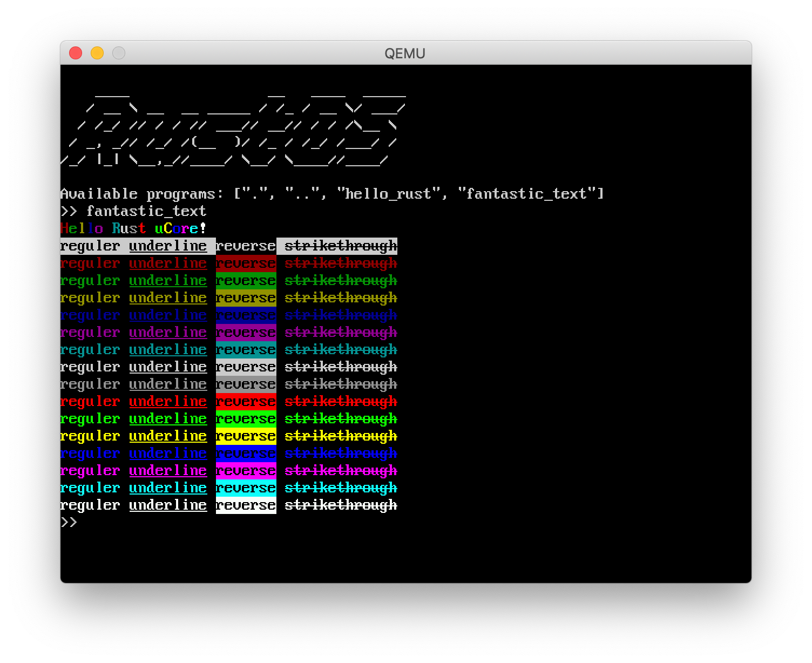This screenshot has height=663, width=812.
Task: Click the bright red reguler text
Action: [90, 402]
